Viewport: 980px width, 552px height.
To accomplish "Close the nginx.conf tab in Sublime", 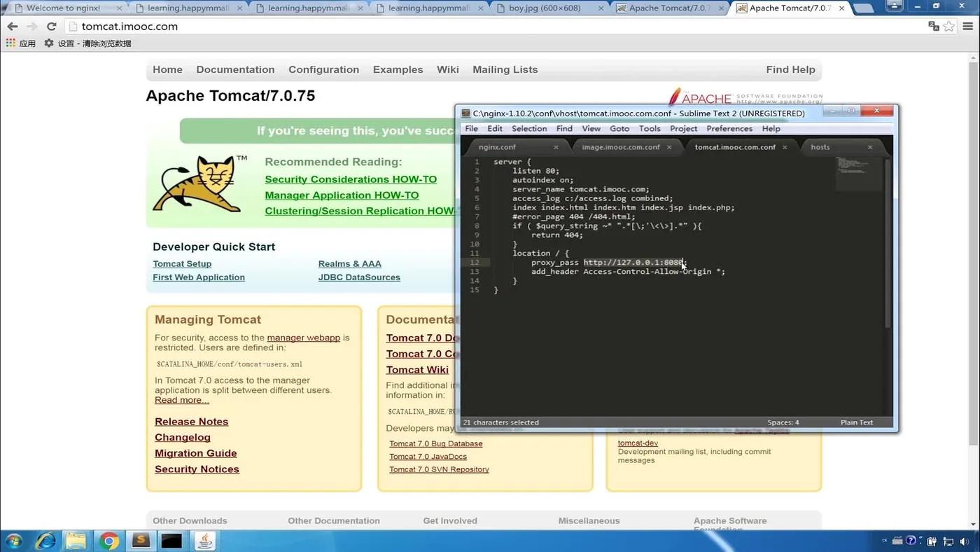I will coord(556,147).
